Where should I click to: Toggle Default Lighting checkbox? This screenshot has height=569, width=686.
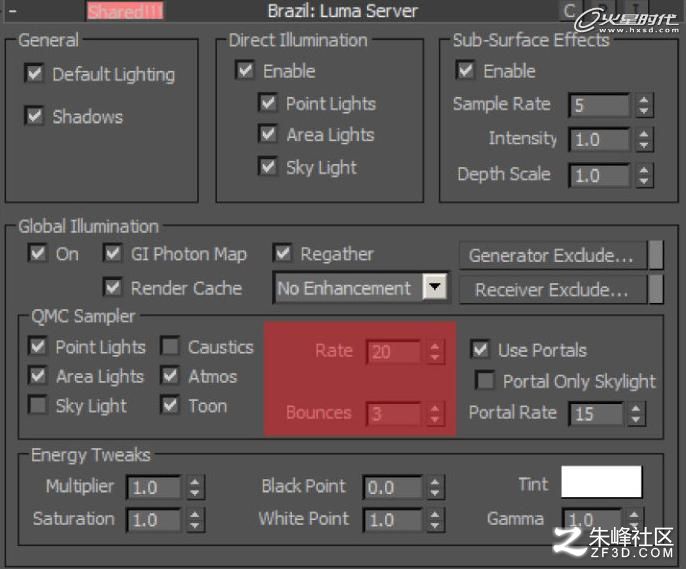click(34, 73)
